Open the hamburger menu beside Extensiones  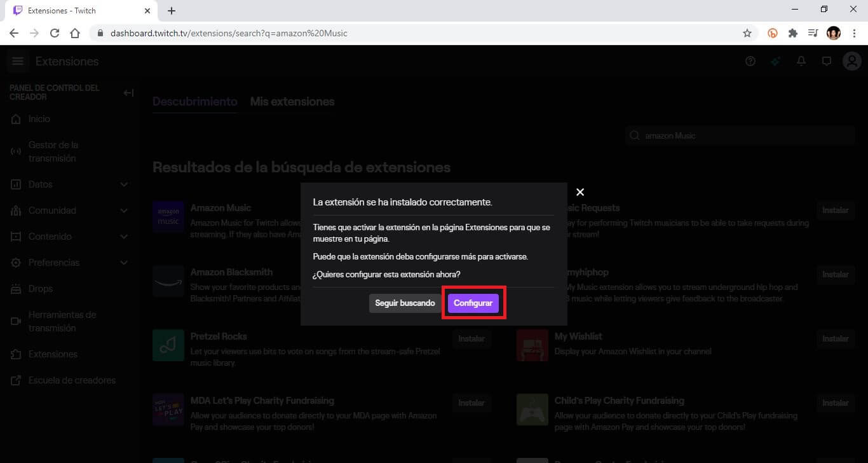click(18, 61)
